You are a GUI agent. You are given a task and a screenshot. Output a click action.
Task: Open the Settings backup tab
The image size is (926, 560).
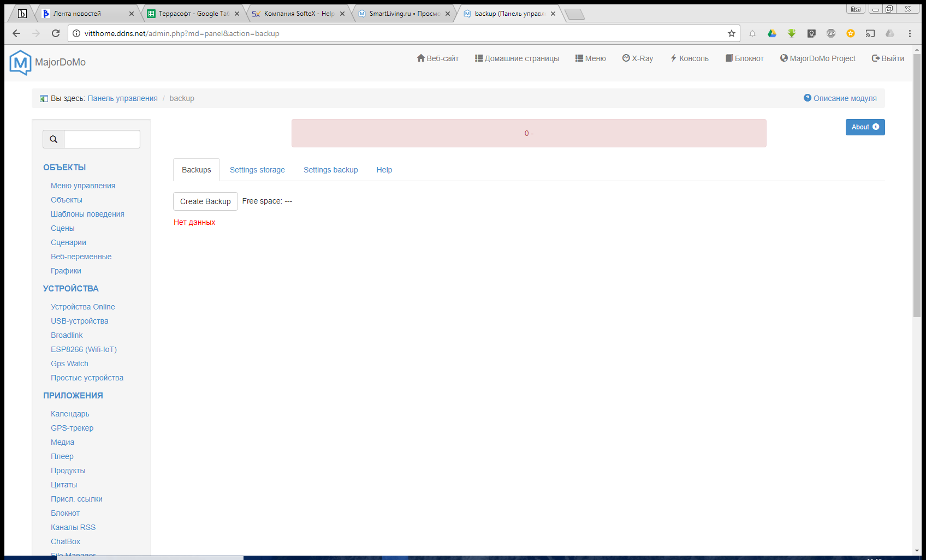pyautogui.click(x=331, y=170)
